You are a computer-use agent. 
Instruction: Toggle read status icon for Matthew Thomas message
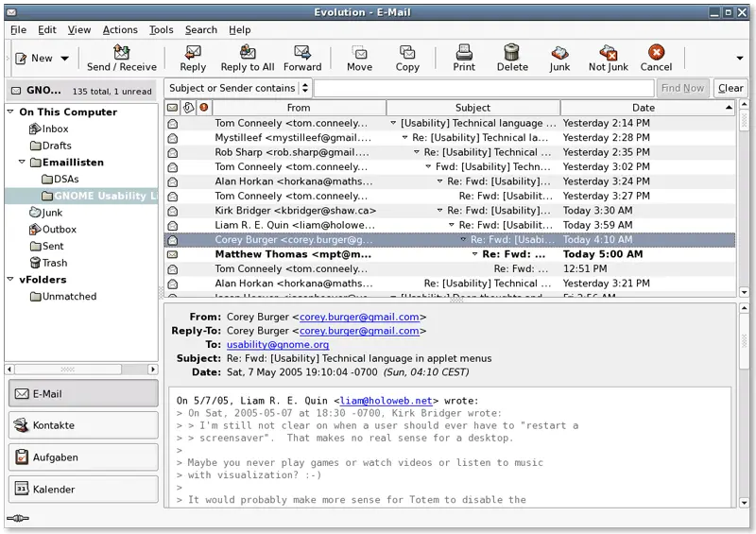(172, 254)
